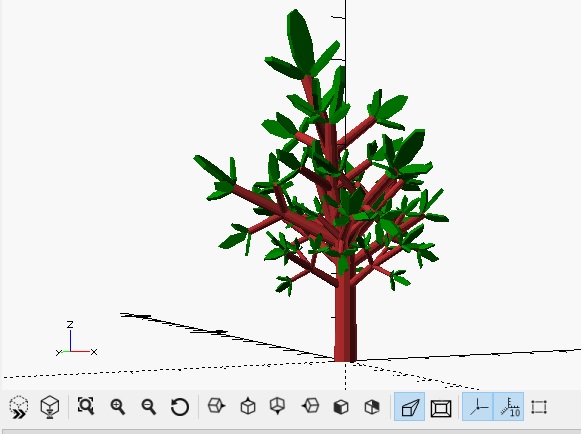581x434 pixels.
Task: Switch to the Front view cube
Action: [341, 407]
